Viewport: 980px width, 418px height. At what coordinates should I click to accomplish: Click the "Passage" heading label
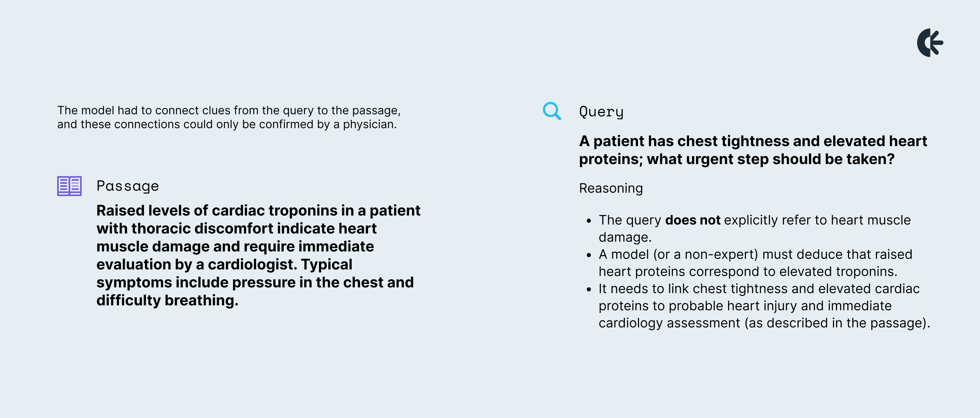(127, 186)
